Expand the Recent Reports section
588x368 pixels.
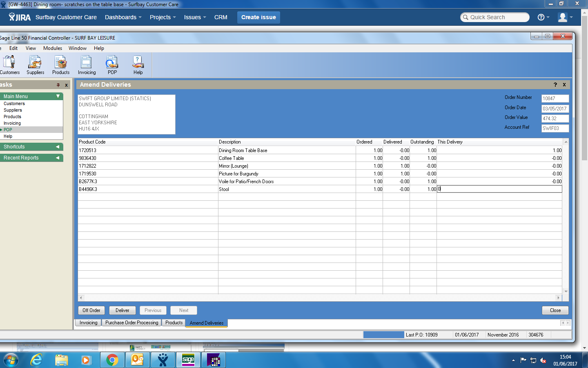pyautogui.click(x=58, y=158)
